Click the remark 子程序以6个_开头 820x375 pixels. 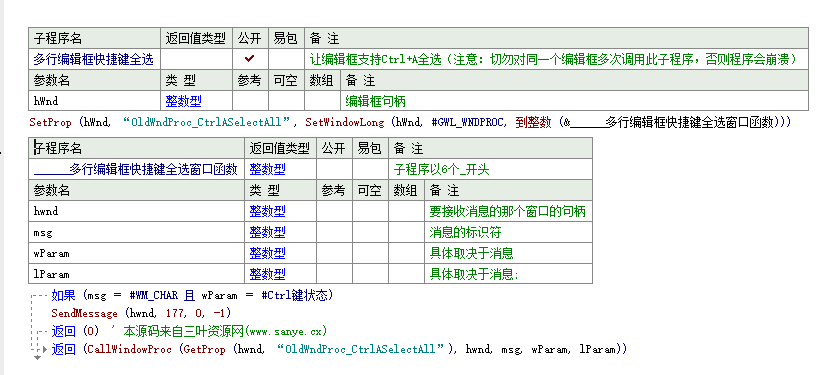click(441, 169)
